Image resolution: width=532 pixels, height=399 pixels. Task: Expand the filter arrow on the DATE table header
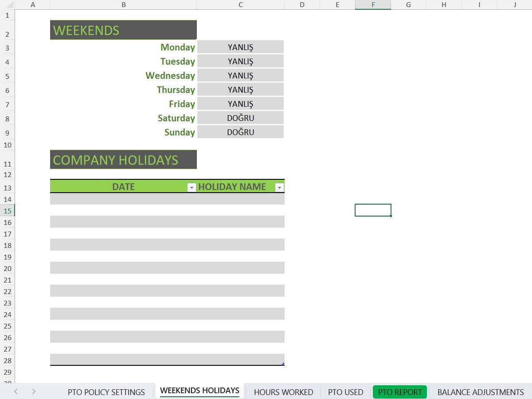pyautogui.click(x=191, y=187)
